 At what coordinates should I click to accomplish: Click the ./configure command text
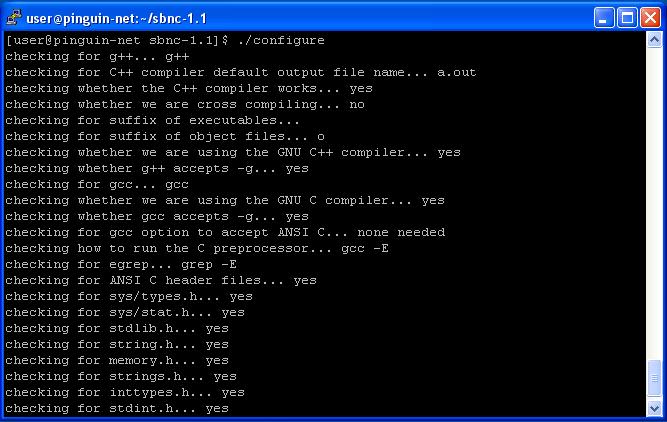tap(281, 40)
